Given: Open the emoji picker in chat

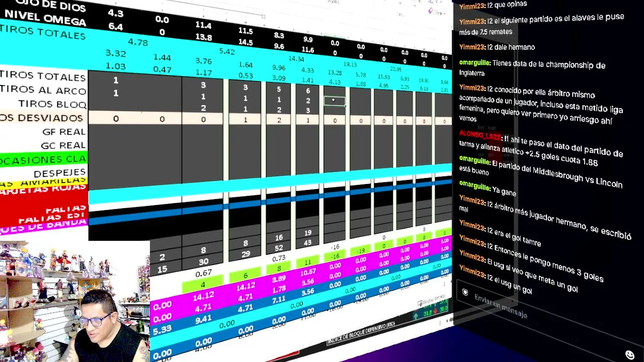Looking at the screenshot, I should pos(630,354).
